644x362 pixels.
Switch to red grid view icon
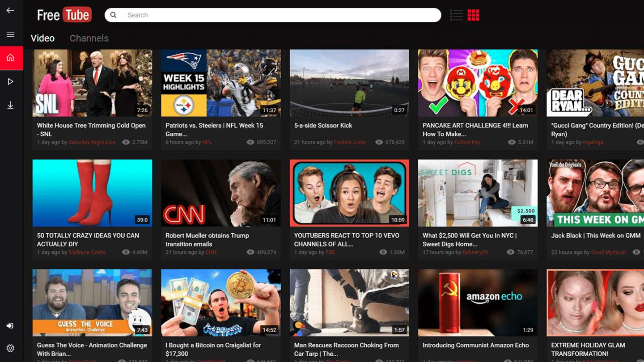[x=473, y=15]
